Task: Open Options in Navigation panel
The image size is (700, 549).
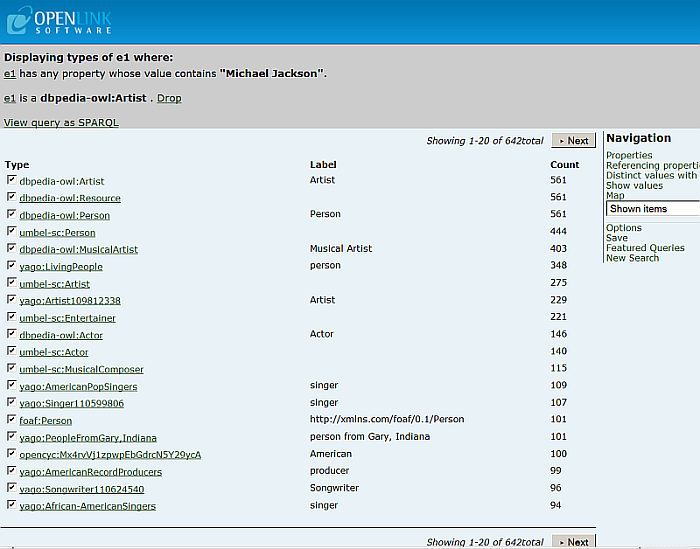Action: (x=624, y=228)
